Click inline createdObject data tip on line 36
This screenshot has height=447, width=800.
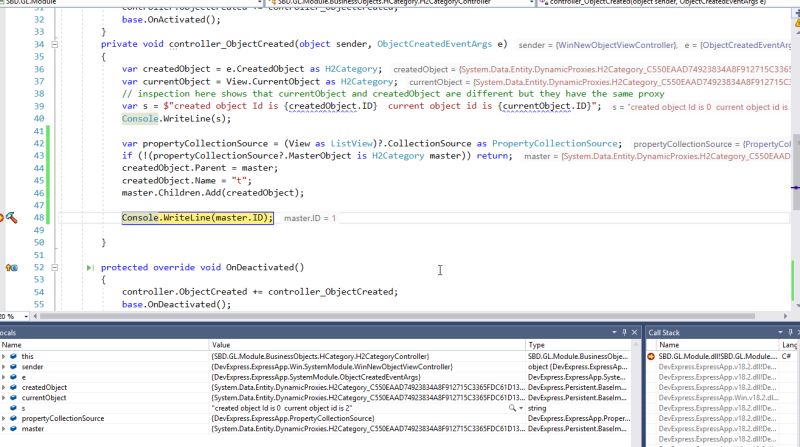point(592,69)
